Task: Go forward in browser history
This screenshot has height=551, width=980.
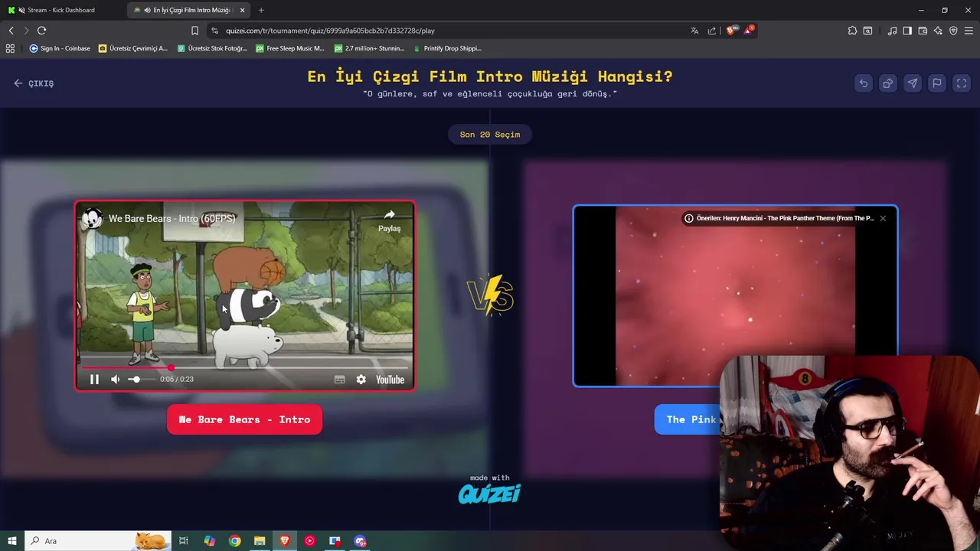Action: pyautogui.click(x=26, y=31)
